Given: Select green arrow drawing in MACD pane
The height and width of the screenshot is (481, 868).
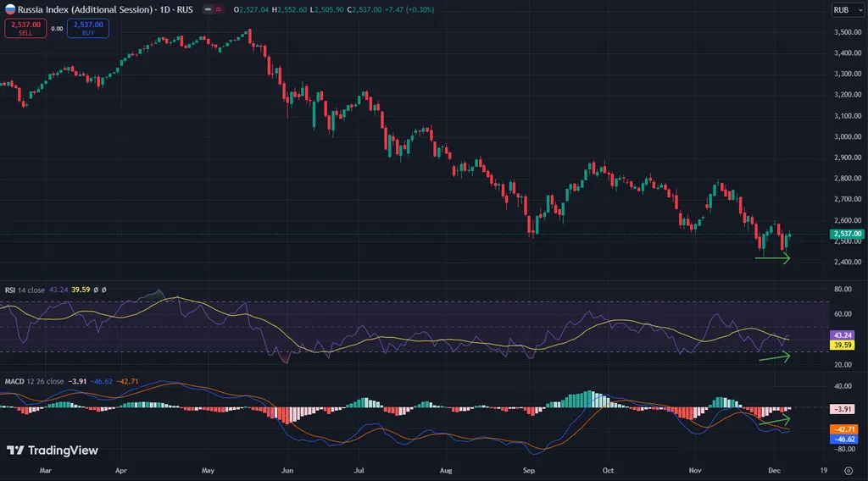Looking at the screenshot, I should (x=774, y=421).
